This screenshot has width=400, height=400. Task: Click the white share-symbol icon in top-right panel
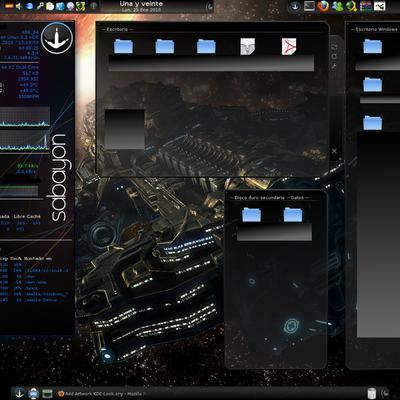pos(379,6)
